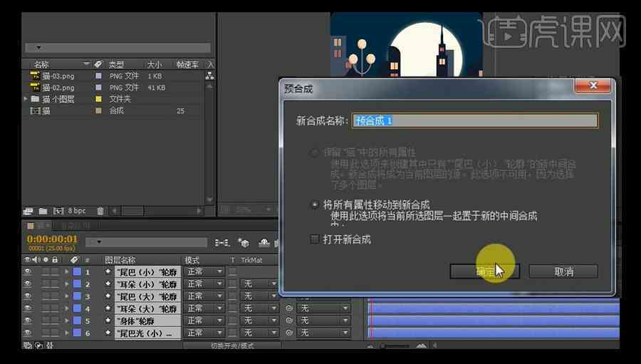Click the 确定 (OK) button in the pre-compose dialog

[485, 271]
